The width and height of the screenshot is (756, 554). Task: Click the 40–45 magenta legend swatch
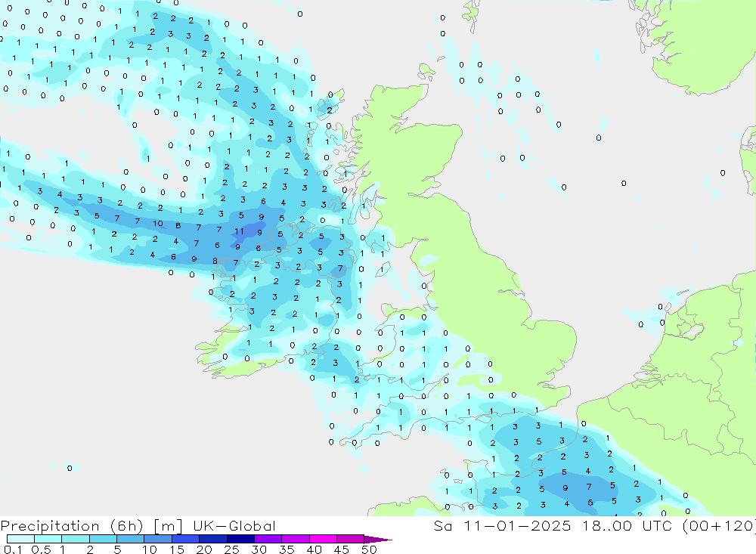tap(323, 539)
